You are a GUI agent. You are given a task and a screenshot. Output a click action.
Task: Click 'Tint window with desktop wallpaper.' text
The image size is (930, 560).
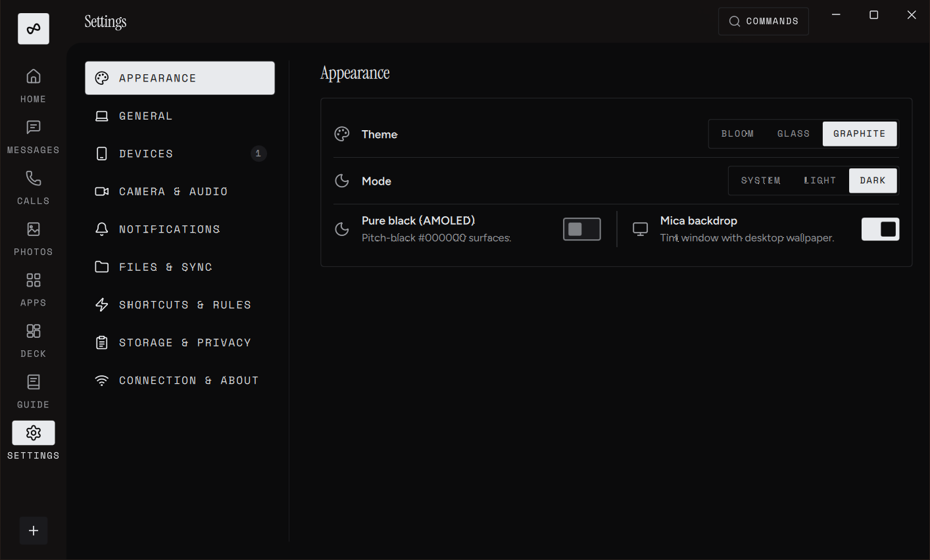(747, 238)
